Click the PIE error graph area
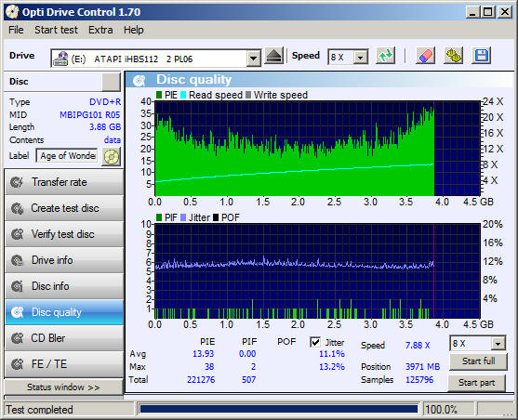This screenshot has width=518, height=420. [x=317, y=149]
